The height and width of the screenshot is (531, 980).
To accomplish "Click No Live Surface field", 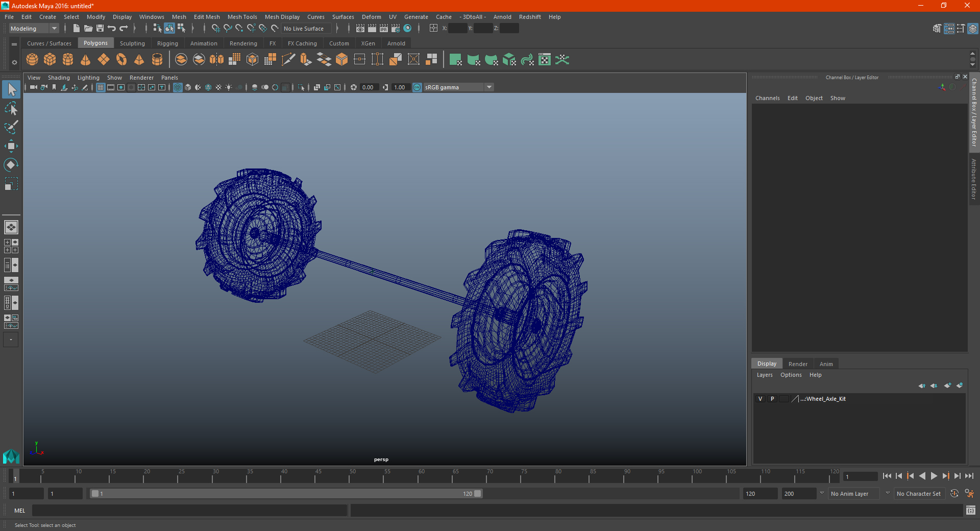I will 306,29.
